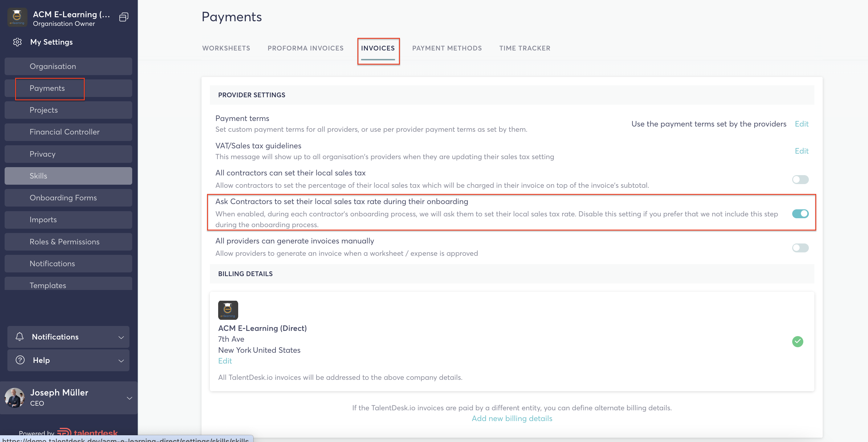Open the Imports settings menu item

tap(68, 219)
